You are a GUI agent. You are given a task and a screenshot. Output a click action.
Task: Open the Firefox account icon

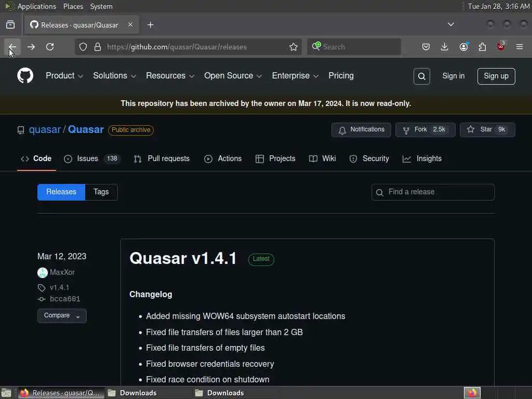pyautogui.click(x=463, y=47)
